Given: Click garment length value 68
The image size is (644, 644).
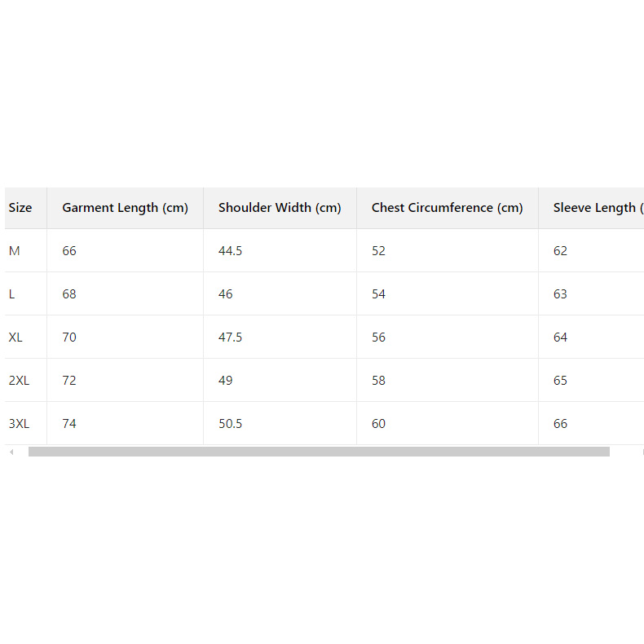Looking at the screenshot, I should click(69, 294).
